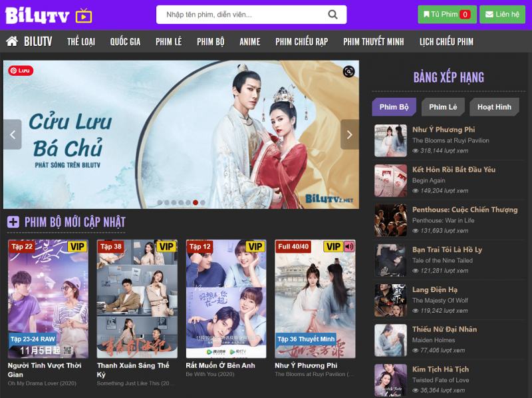
Task: Go to the next banner slide arrow
Action: tap(349, 134)
